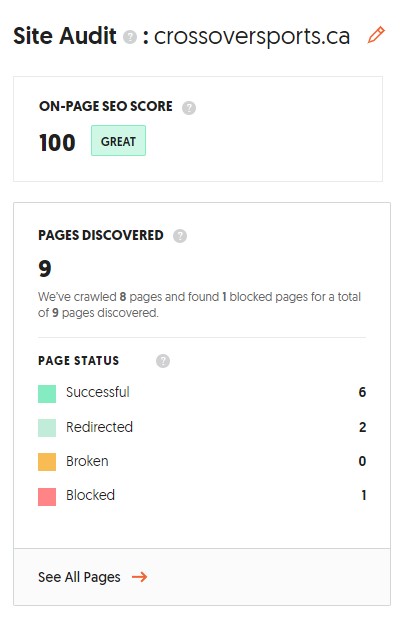The height and width of the screenshot is (630, 403).
Task: Click the orange arrow beside See All Pages
Action: [x=139, y=577]
